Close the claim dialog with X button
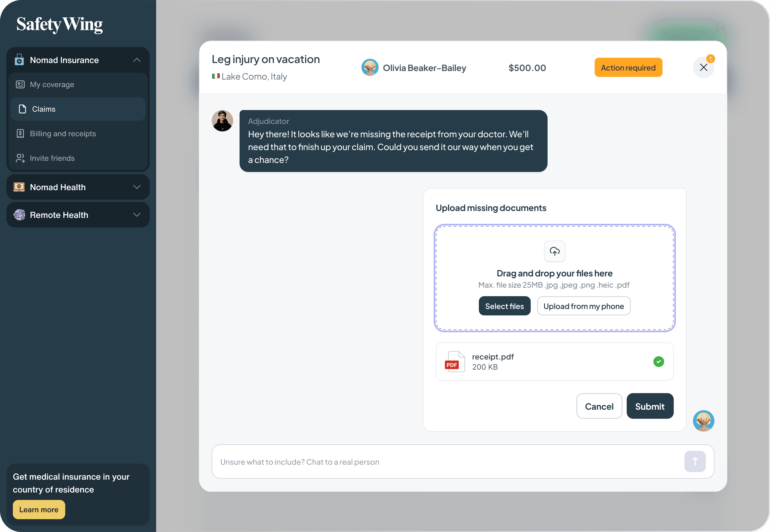Screen dimensions: 770x532 click(x=703, y=68)
